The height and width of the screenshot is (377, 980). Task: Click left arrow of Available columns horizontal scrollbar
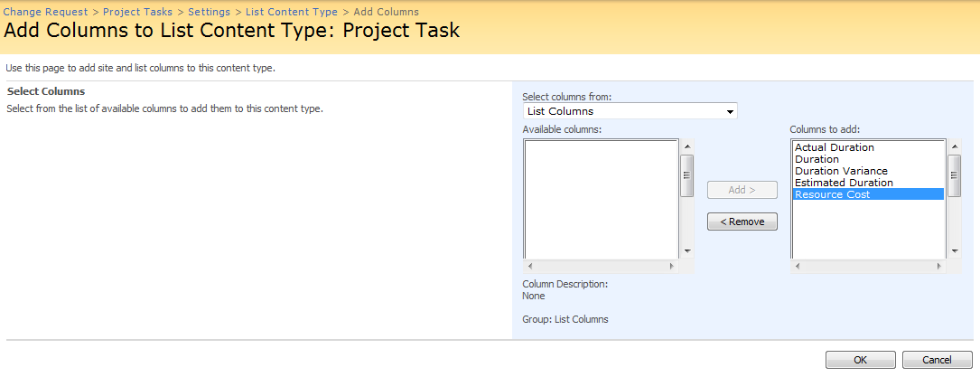529,267
